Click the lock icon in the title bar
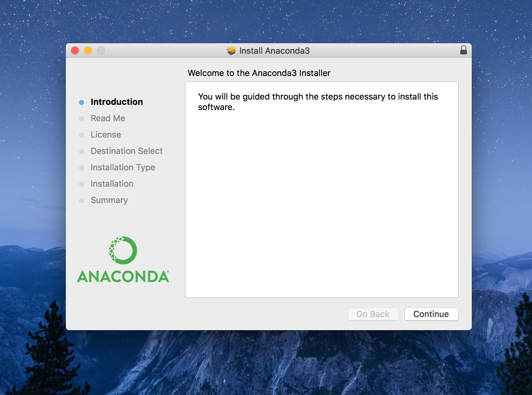 click(463, 50)
